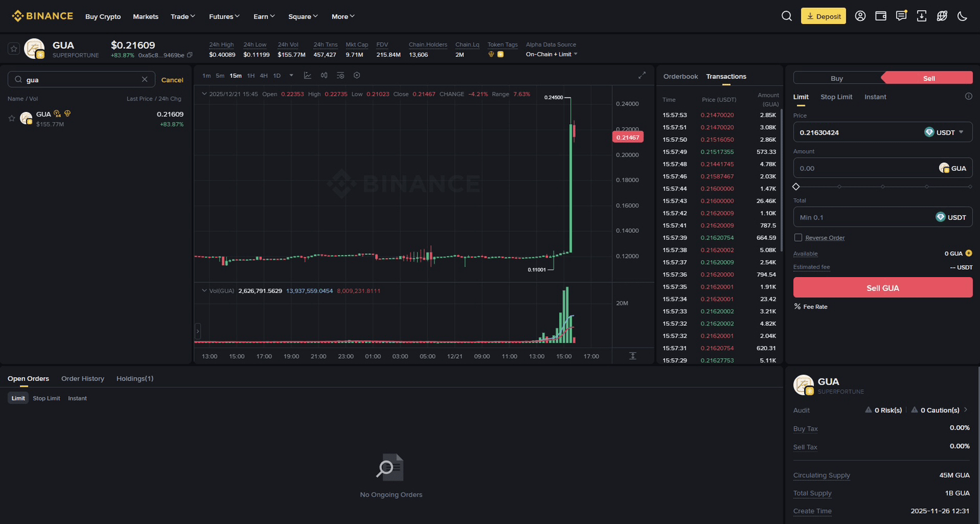This screenshot has height=524, width=980.
Task: Open the language globe icon
Action: click(942, 16)
